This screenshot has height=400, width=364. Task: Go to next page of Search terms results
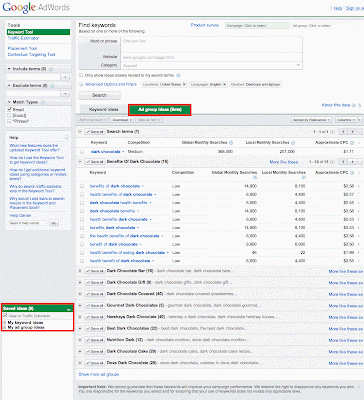pos(352,132)
